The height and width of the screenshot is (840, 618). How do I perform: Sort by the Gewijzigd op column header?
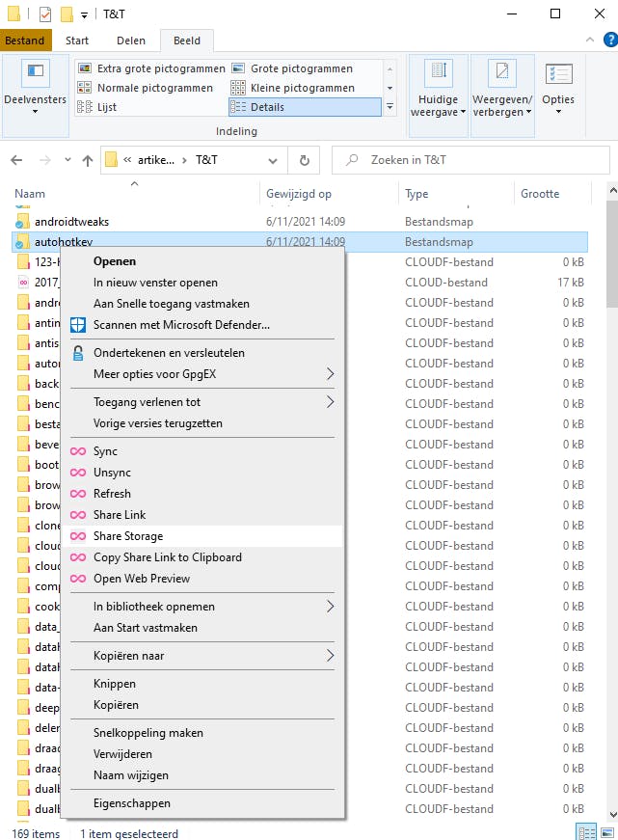tap(299, 194)
